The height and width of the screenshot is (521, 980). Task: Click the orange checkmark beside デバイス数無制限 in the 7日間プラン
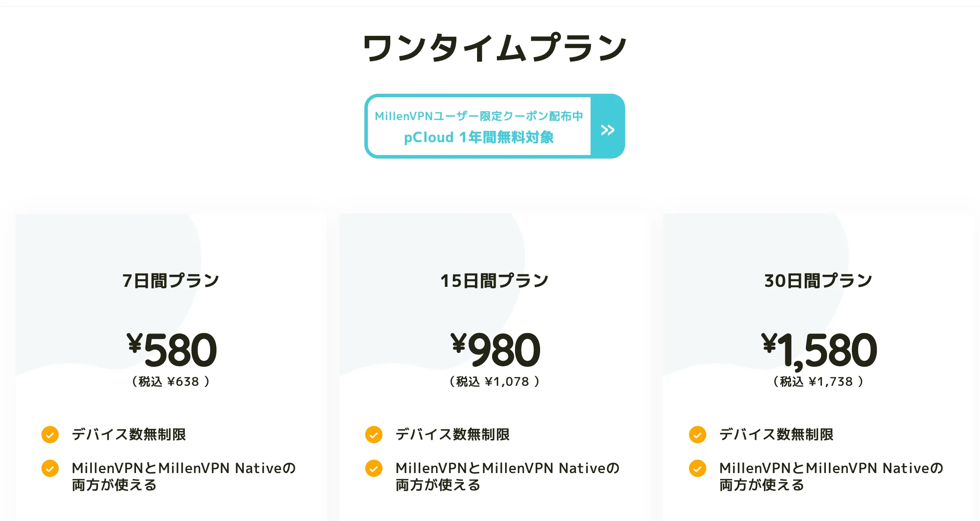[x=50, y=435]
